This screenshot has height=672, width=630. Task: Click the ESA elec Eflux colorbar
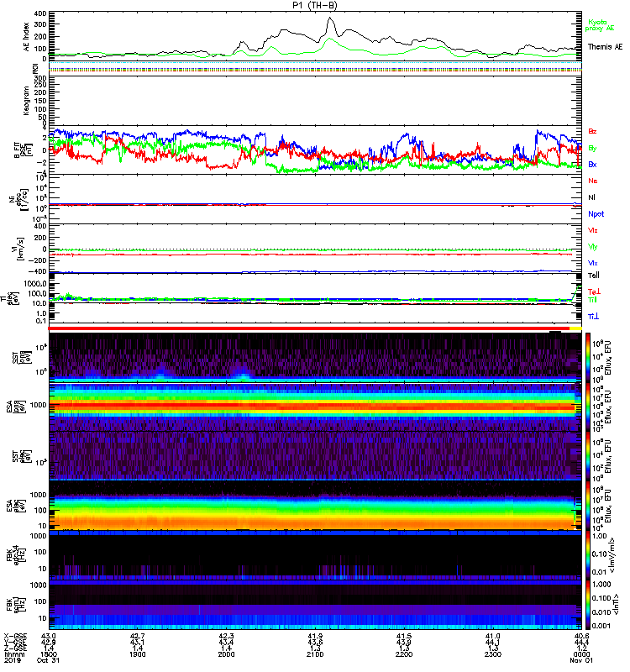tap(587, 506)
